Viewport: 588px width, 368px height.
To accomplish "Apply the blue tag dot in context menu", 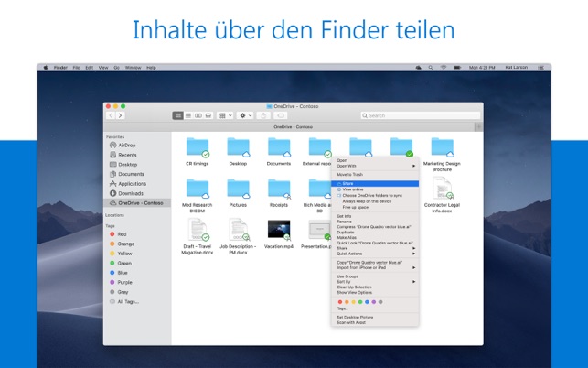I will (367, 302).
